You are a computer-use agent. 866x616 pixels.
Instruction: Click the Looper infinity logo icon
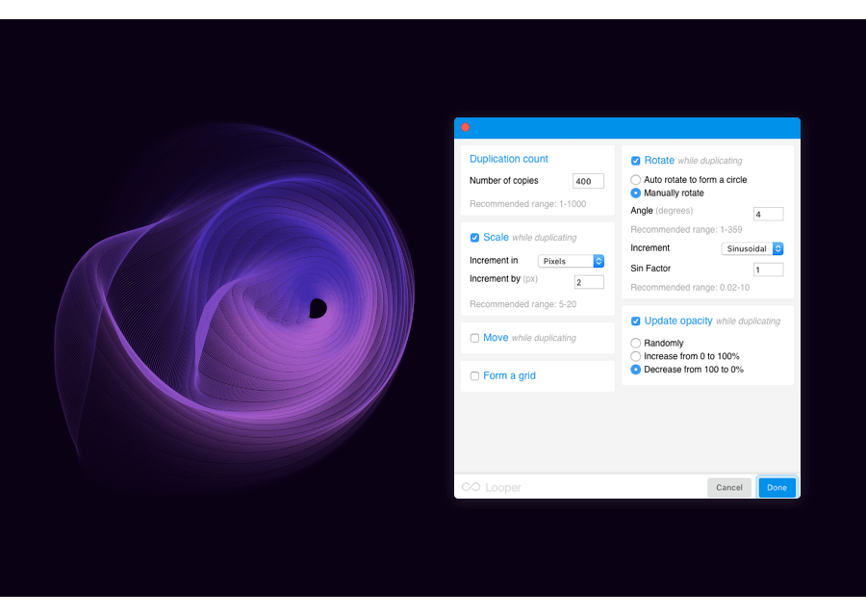471,487
